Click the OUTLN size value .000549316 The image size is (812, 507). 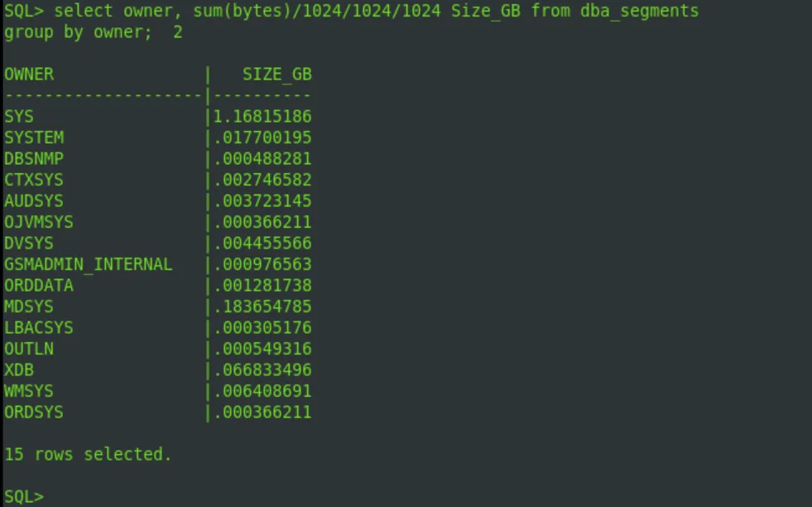coord(263,349)
